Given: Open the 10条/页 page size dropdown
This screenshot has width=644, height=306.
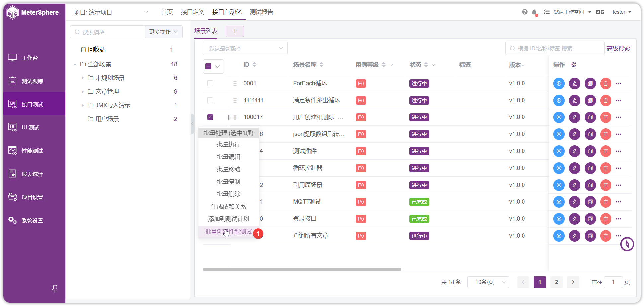Looking at the screenshot, I should point(488,282).
